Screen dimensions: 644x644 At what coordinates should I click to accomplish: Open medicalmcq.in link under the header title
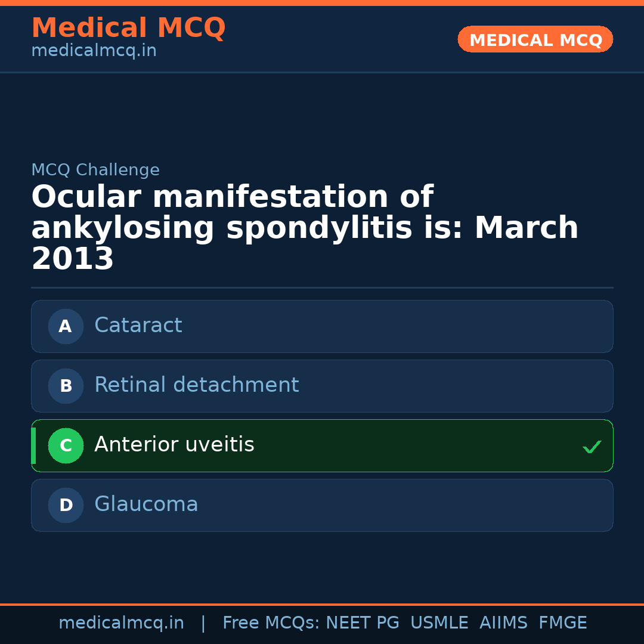(94, 51)
